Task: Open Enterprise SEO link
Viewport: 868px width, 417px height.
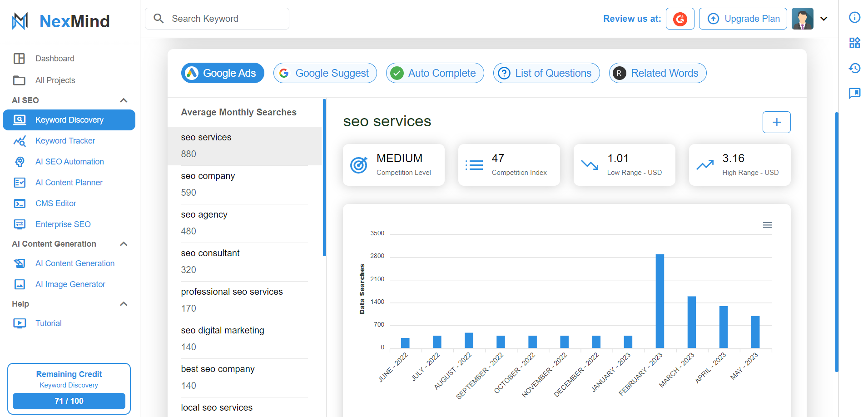Action: (63, 224)
